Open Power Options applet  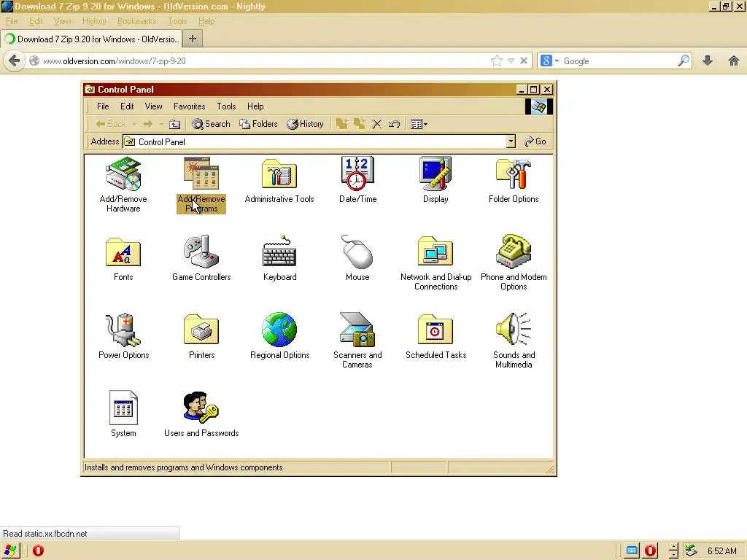pyautogui.click(x=123, y=336)
